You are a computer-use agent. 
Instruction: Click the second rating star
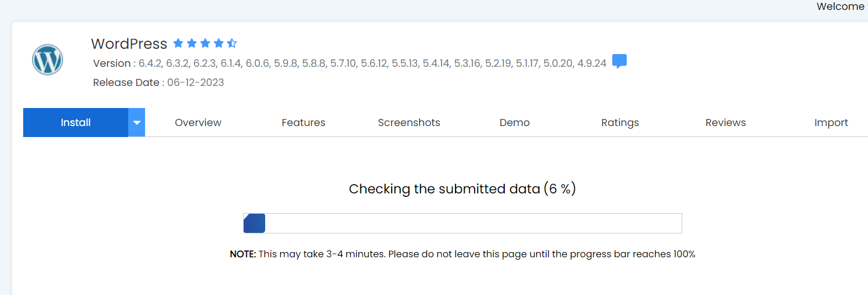tap(191, 43)
